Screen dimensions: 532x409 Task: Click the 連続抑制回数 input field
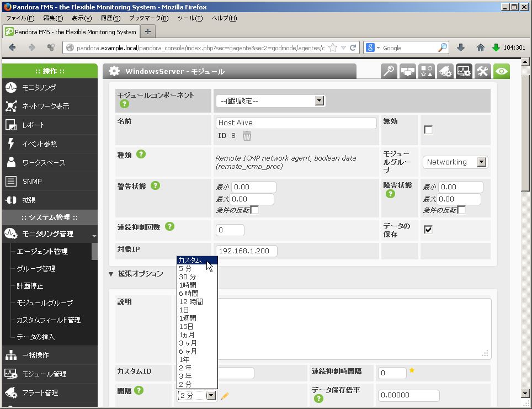pyautogui.click(x=230, y=230)
